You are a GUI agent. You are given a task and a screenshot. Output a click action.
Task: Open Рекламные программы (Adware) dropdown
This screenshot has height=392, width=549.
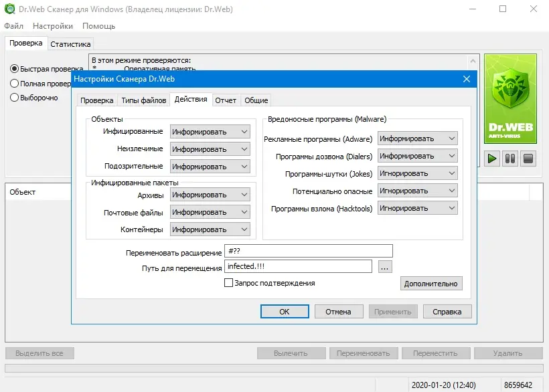(418, 138)
